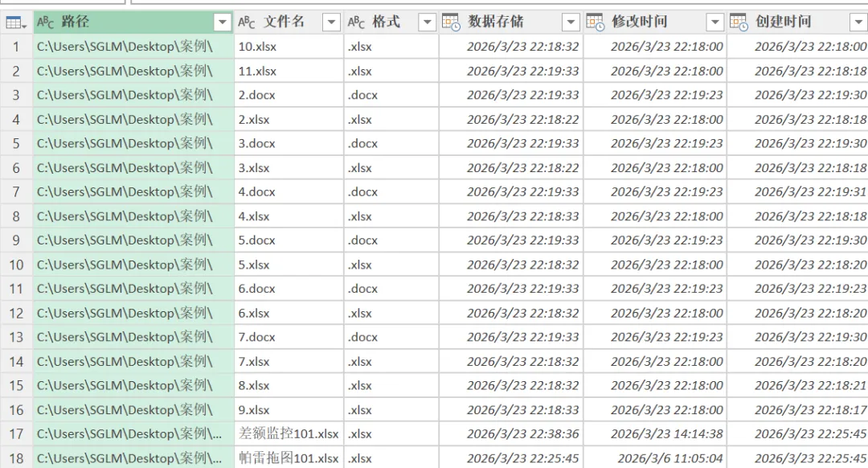
Task: Click the file name cell 2.docx
Action: 289,95
